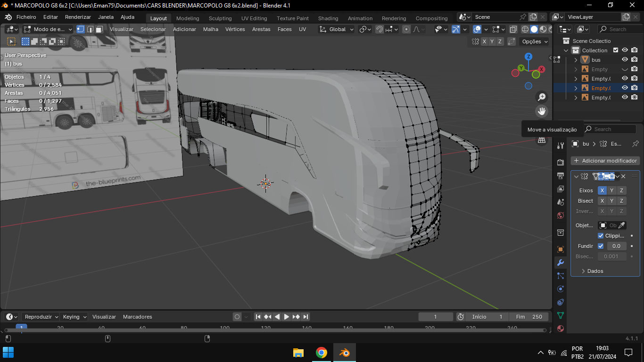Viewport: 644px width, 362px height.
Task: Click the move view hand icon
Action: pyautogui.click(x=542, y=111)
